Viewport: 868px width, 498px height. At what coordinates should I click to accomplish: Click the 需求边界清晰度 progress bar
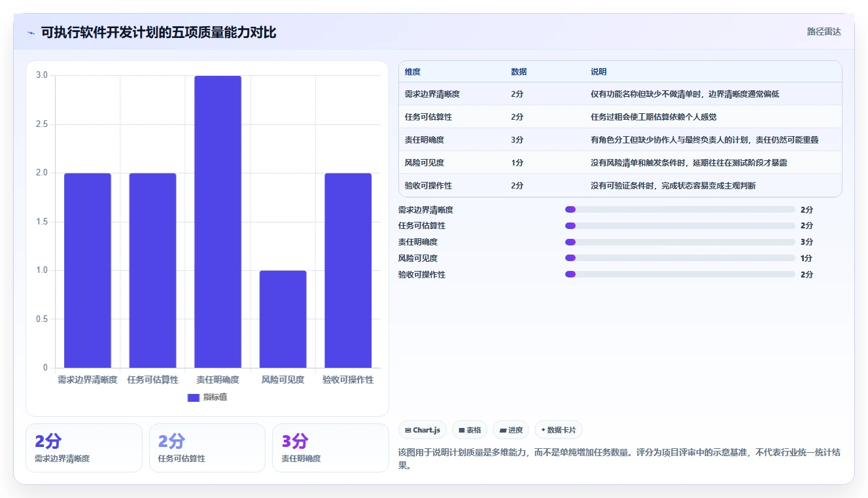tap(680, 209)
